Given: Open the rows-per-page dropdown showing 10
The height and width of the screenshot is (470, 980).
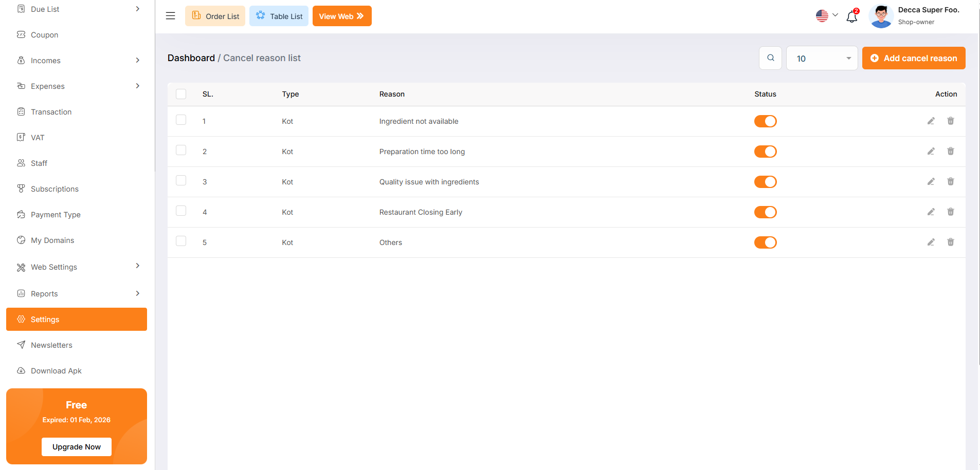Looking at the screenshot, I should [822, 59].
